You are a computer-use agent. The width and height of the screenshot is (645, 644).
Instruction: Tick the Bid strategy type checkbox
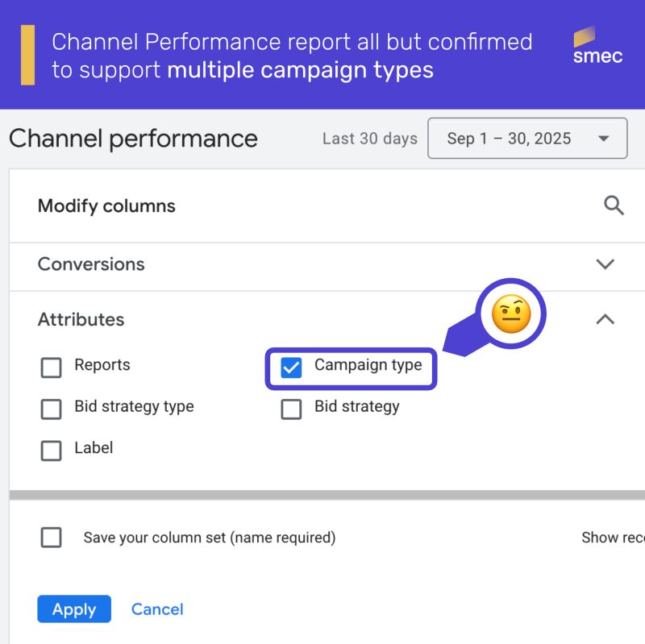tap(51, 409)
